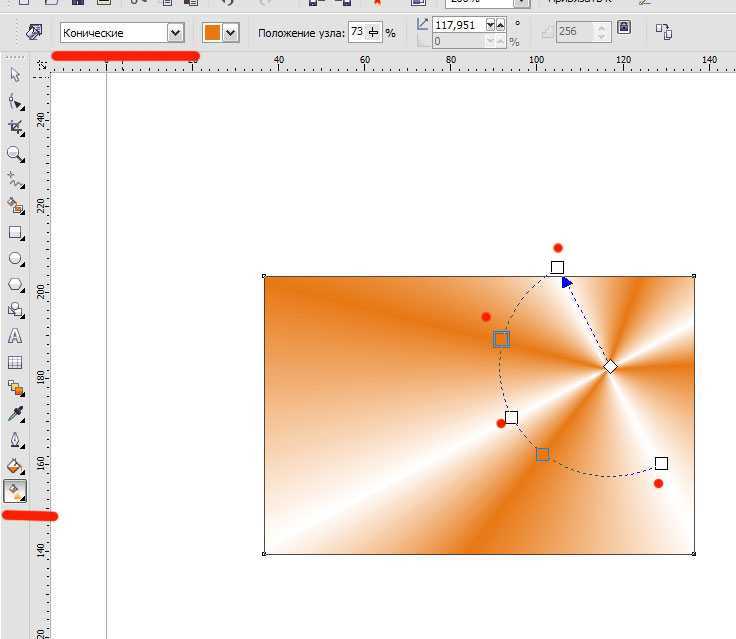Select the Smart Fill tool
Image resolution: width=736 pixels, height=639 pixels.
(16, 206)
